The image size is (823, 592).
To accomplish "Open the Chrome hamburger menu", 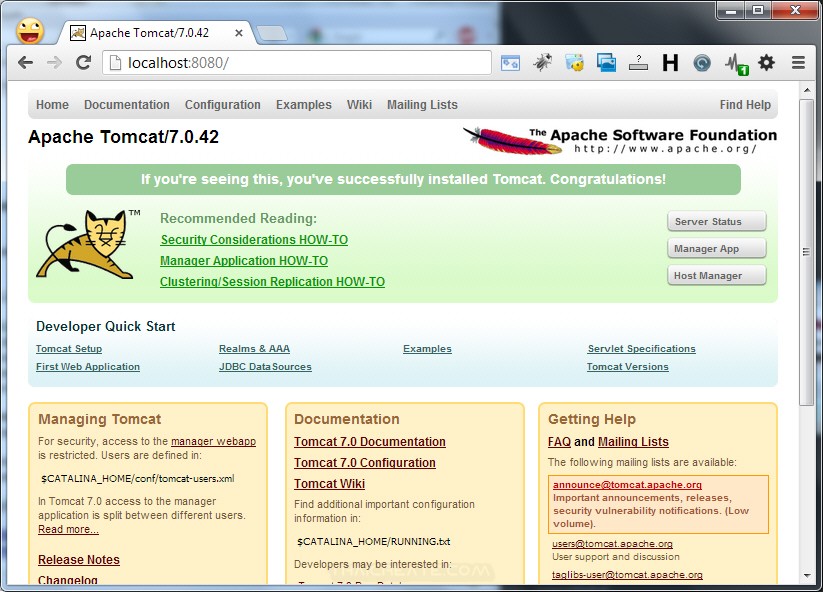I will coord(798,63).
